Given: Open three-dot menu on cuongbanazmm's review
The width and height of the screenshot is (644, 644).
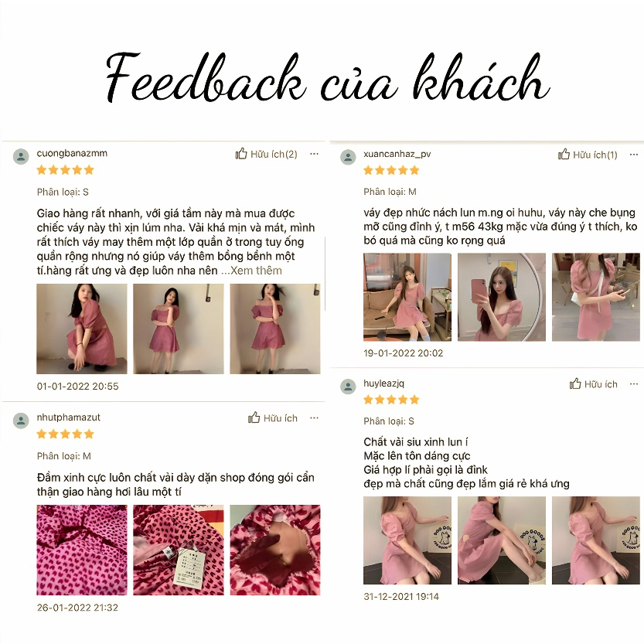Looking at the screenshot, I should (314, 154).
